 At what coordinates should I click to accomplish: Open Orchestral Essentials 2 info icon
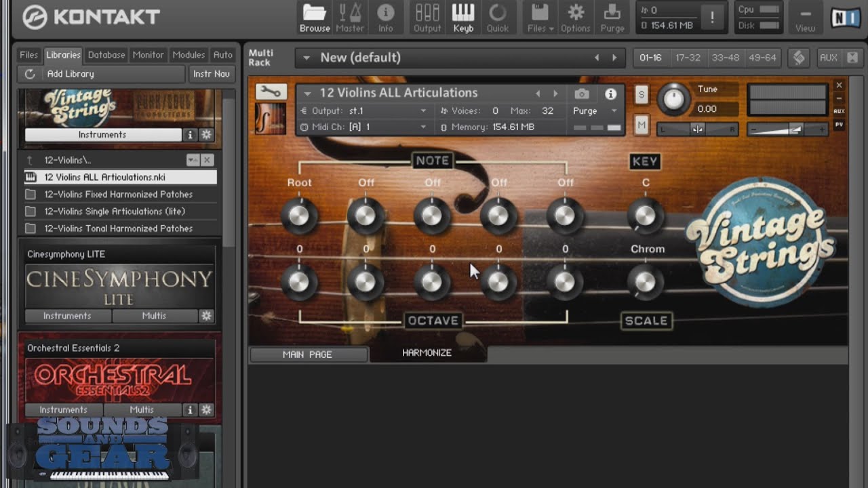(x=190, y=409)
